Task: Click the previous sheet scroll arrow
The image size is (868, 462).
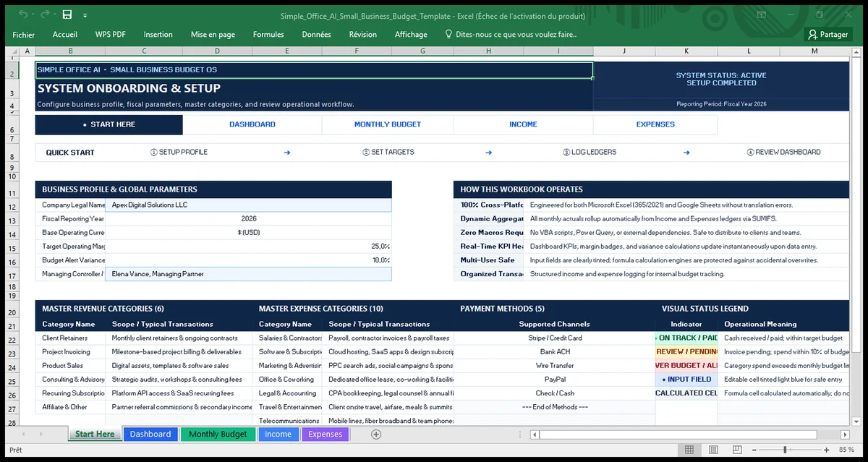Action: pos(24,434)
